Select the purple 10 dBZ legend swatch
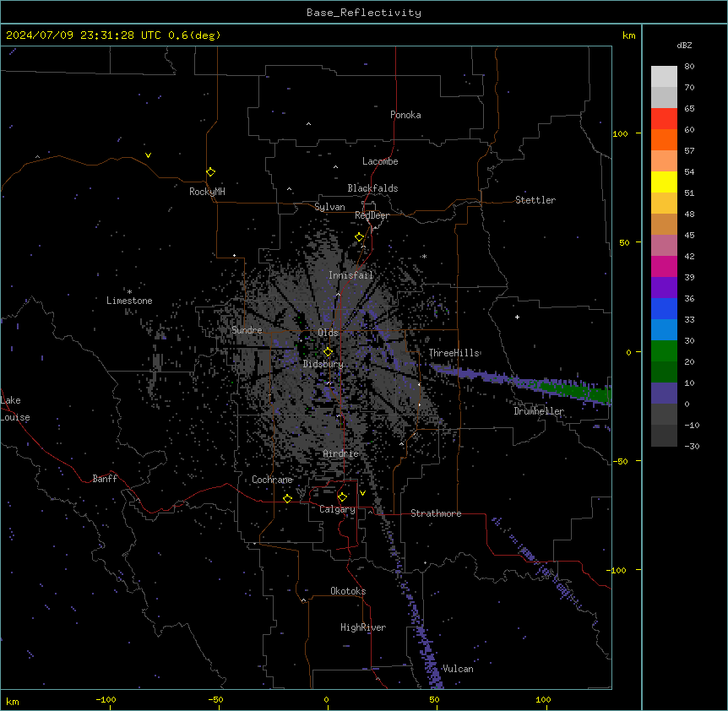728x711 pixels. coord(664,393)
